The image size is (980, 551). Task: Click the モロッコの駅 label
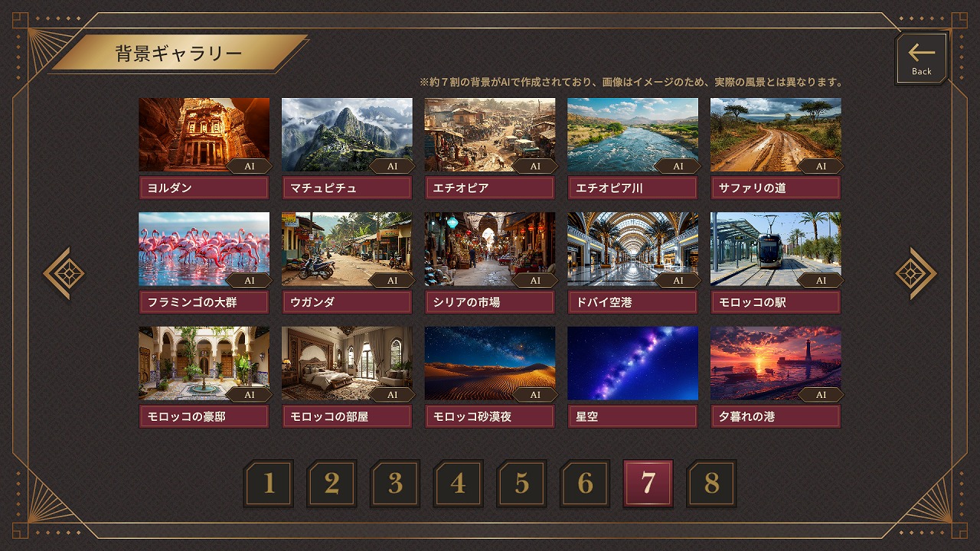[x=776, y=302]
